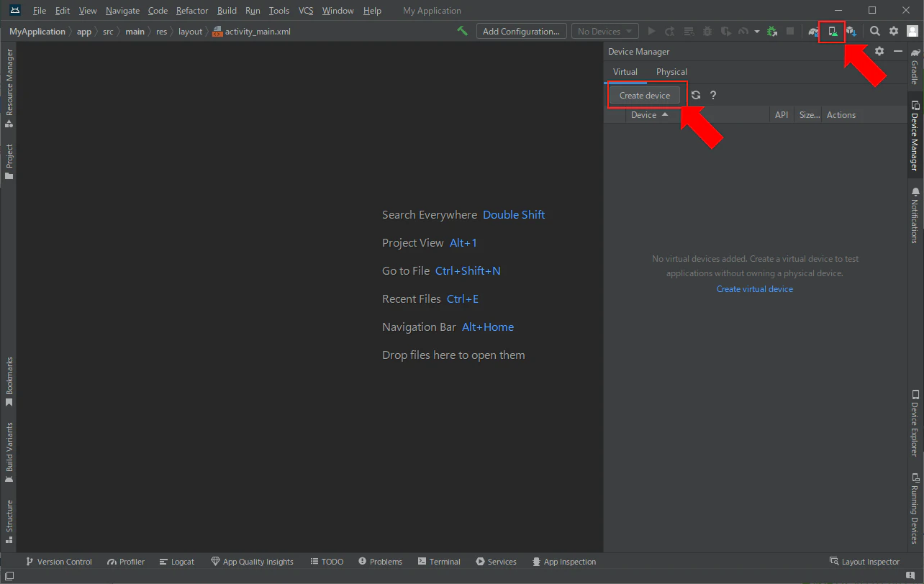This screenshot has width=924, height=584.
Task: Open the Terminal tool window
Action: 439,562
